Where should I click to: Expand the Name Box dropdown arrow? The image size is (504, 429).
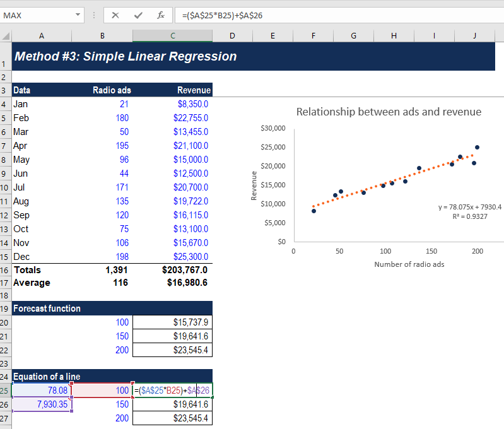[x=78, y=15]
